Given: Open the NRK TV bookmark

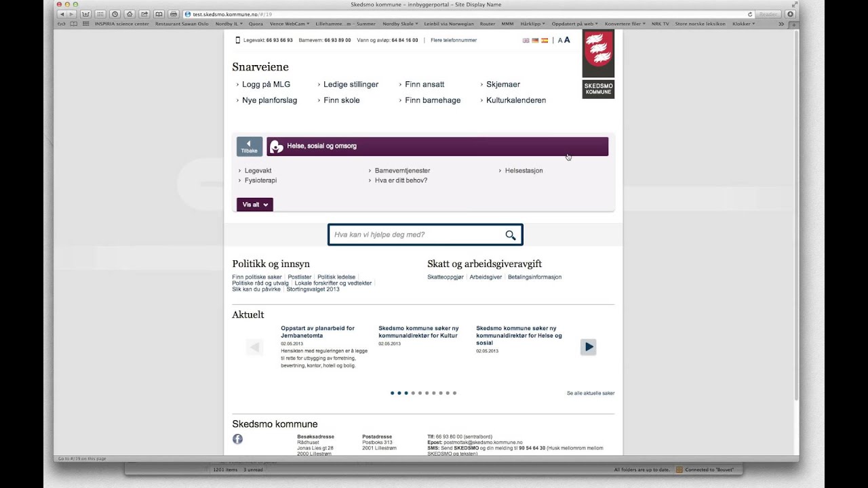Looking at the screenshot, I should tap(660, 24).
